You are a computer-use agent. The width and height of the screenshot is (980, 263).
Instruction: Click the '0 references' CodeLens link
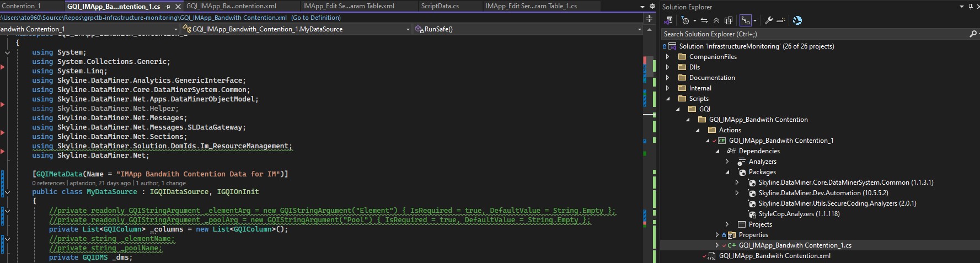tap(49, 183)
